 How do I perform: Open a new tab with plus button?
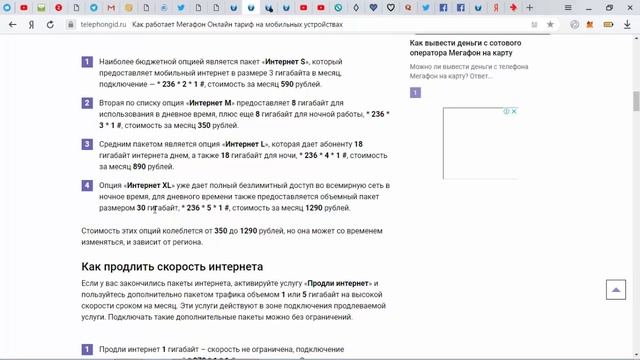click(x=529, y=7)
